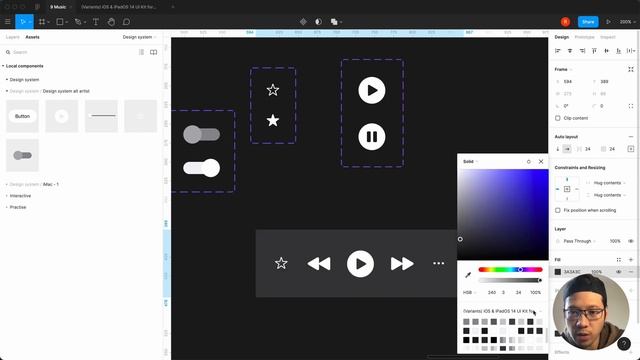This screenshot has height=360, width=640.
Task: Click the Share button
Action: pos(588,22)
